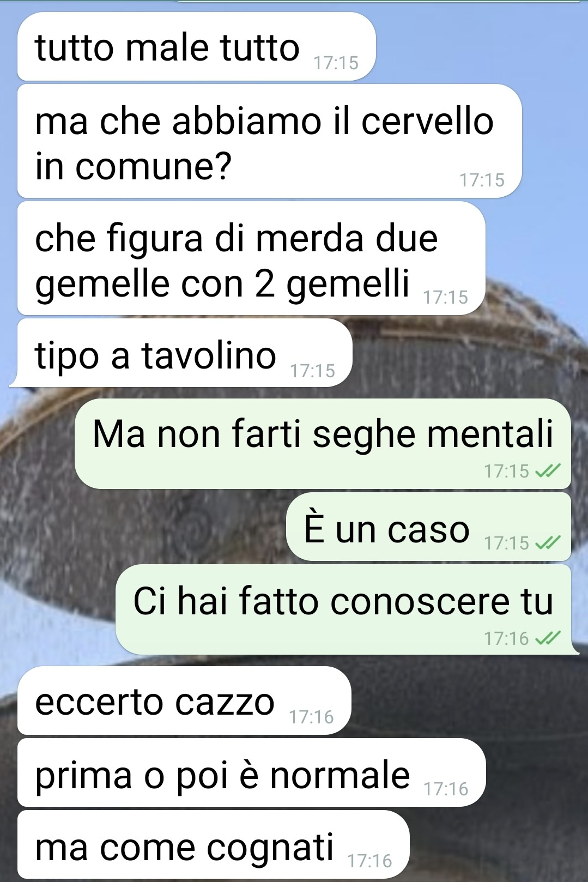588x882 pixels.
Task: Tap the double checkmark beside 'È un caso'
Action: (x=548, y=543)
